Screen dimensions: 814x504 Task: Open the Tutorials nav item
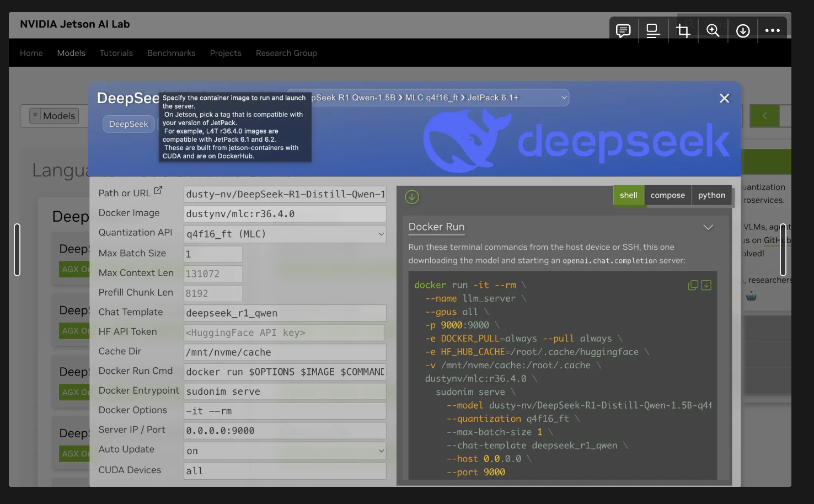[x=116, y=53]
